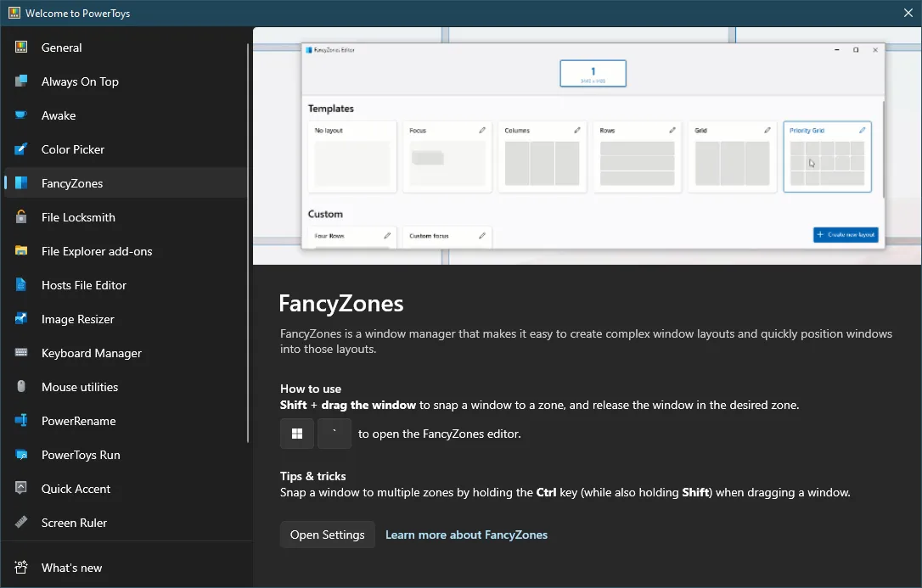The image size is (922, 588).
Task: Open the File Explorer add-ons page
Action: (x=96, y=251)
